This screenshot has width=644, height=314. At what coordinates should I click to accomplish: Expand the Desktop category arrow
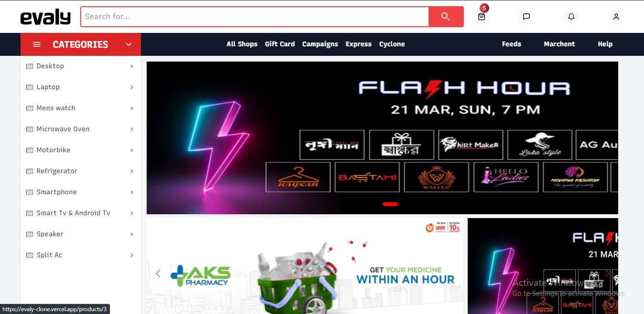[x=132, y=66]
